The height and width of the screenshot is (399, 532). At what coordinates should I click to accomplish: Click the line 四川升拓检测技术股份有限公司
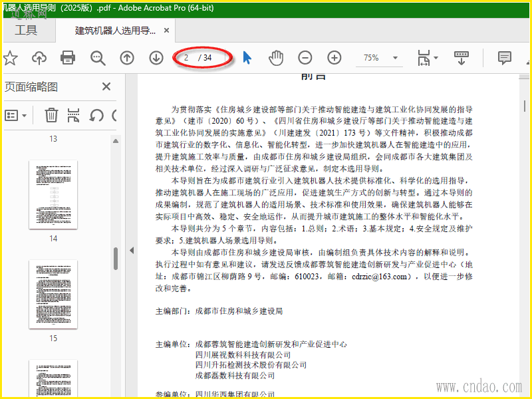click(x=251, y=365)
